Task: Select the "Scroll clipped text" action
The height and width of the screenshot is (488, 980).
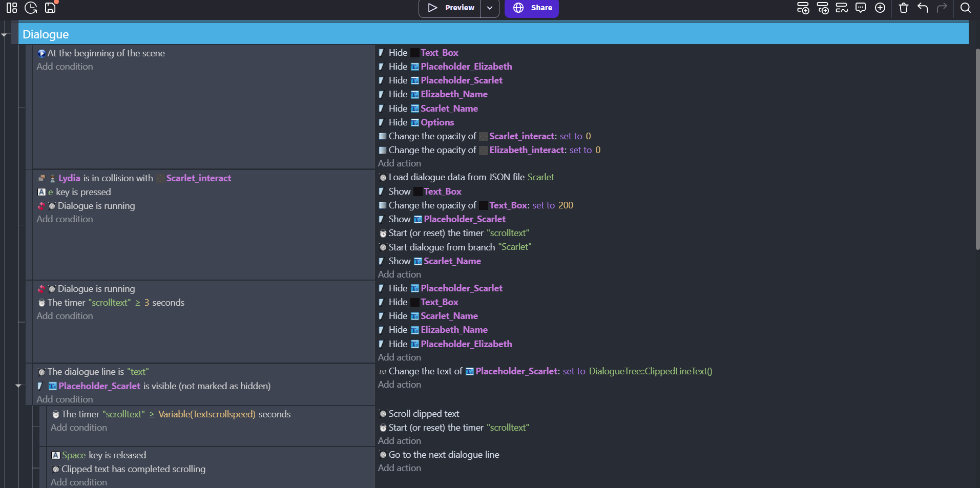Action: (419, 414)
